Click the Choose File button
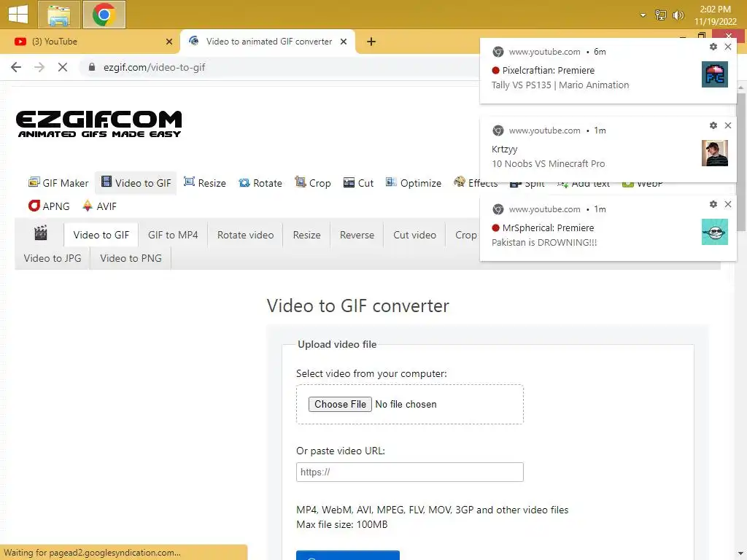 tap(340, 404)
